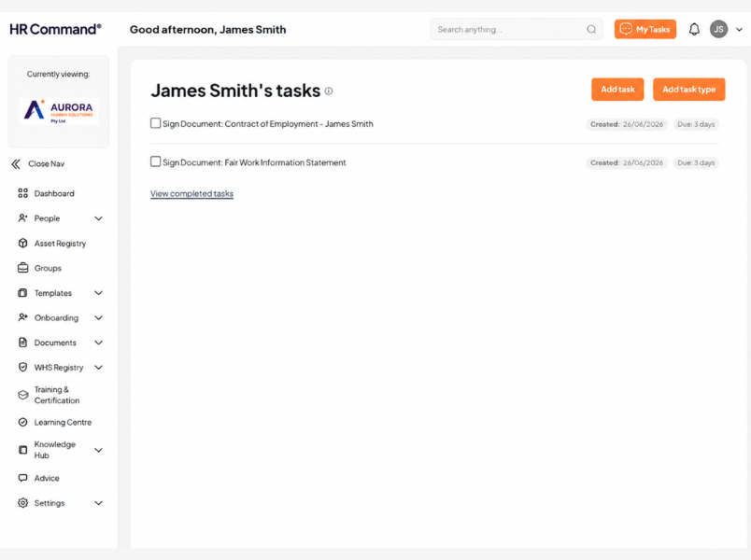Go to Dashboard in the sidebar
The image size is (751, 560).
tap(54, 193)
